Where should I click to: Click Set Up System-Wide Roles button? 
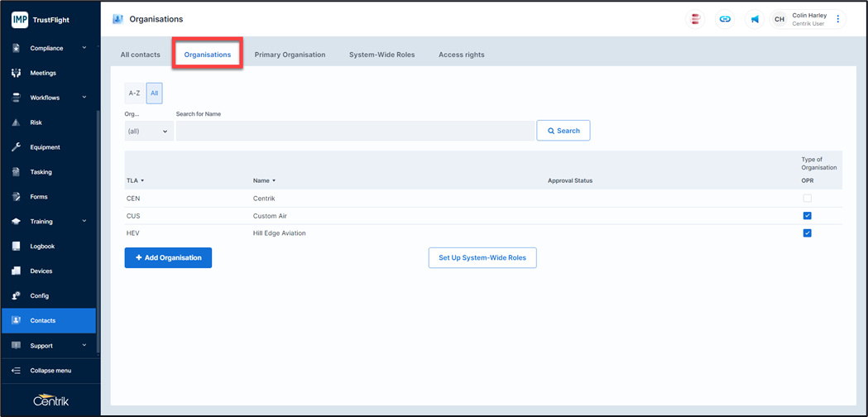[482, 258]
